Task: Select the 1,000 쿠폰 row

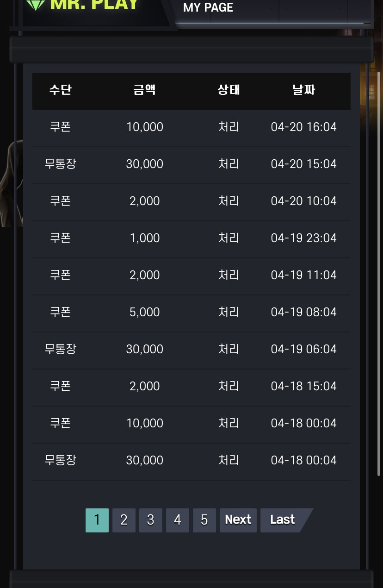Action: pos(191,238)
